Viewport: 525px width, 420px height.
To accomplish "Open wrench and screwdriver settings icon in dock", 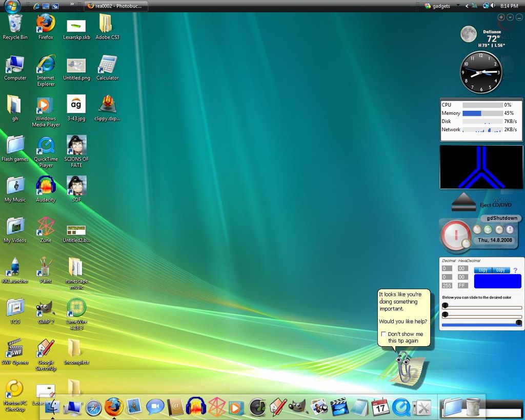I will 421,408.
